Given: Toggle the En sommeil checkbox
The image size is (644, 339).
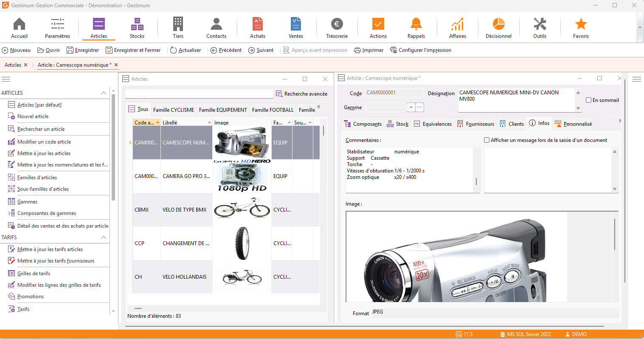Looking at the screenshot, I should point(589,100).
